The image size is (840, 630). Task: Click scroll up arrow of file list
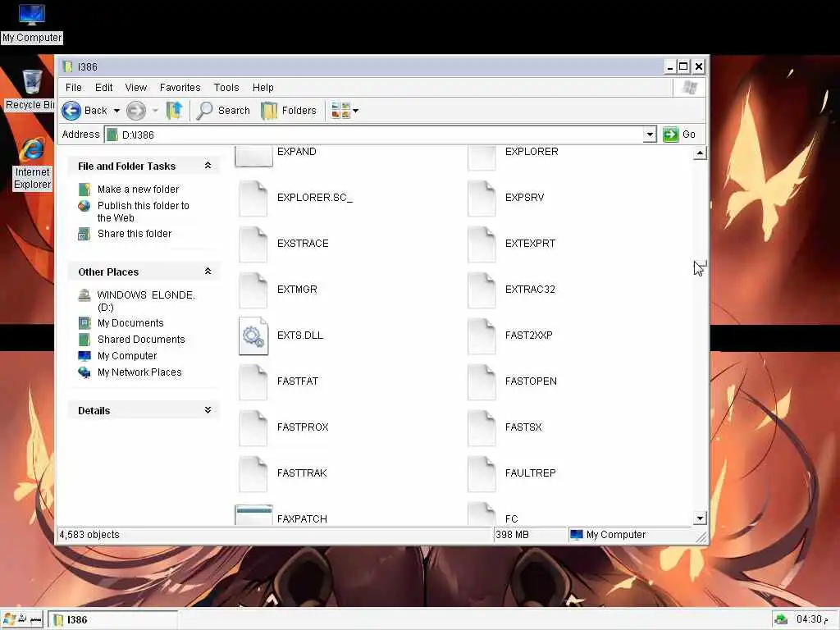click(700, 153)
